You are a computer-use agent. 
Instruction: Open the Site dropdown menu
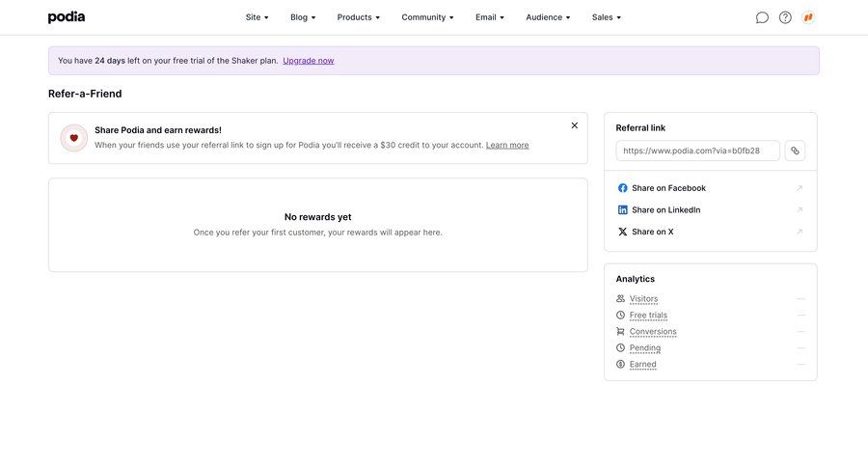pyautogui.click(x=257, y=17)
